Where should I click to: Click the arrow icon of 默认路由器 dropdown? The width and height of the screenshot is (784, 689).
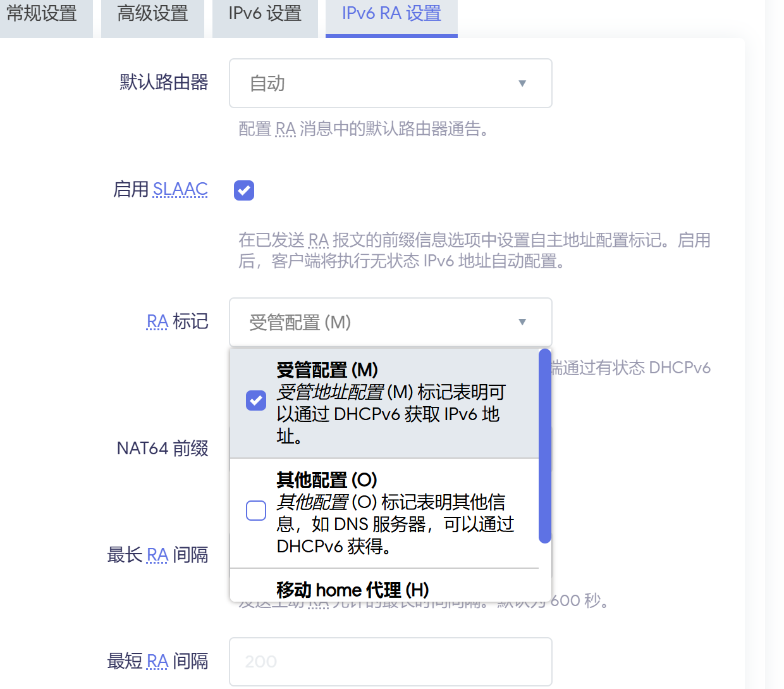tap(522, 84)
